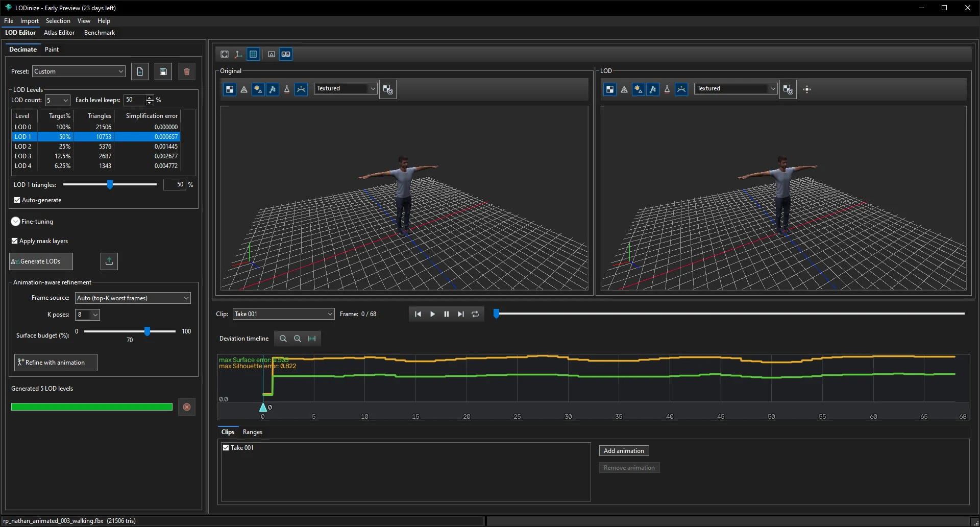Create a new preset with page icon
The width and height of the screenshot is (980, 527).
point(140,71)
